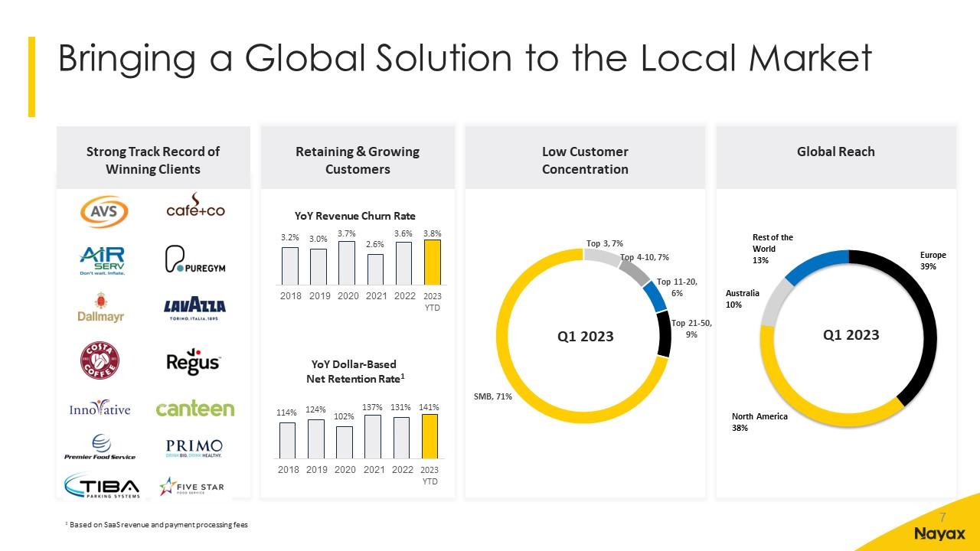Select the blue Top 11-20 donut segment

pyautogui.click(x=655, y=296)
